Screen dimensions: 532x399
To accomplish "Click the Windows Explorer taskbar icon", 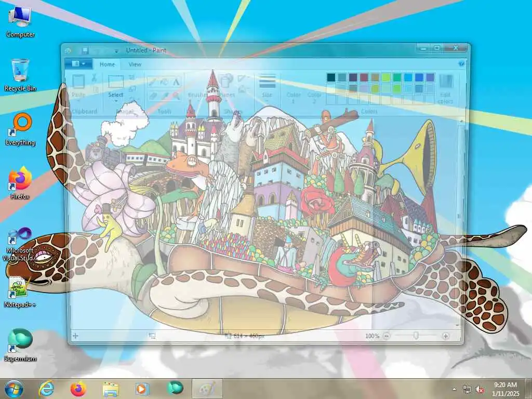I will point(111,389).
